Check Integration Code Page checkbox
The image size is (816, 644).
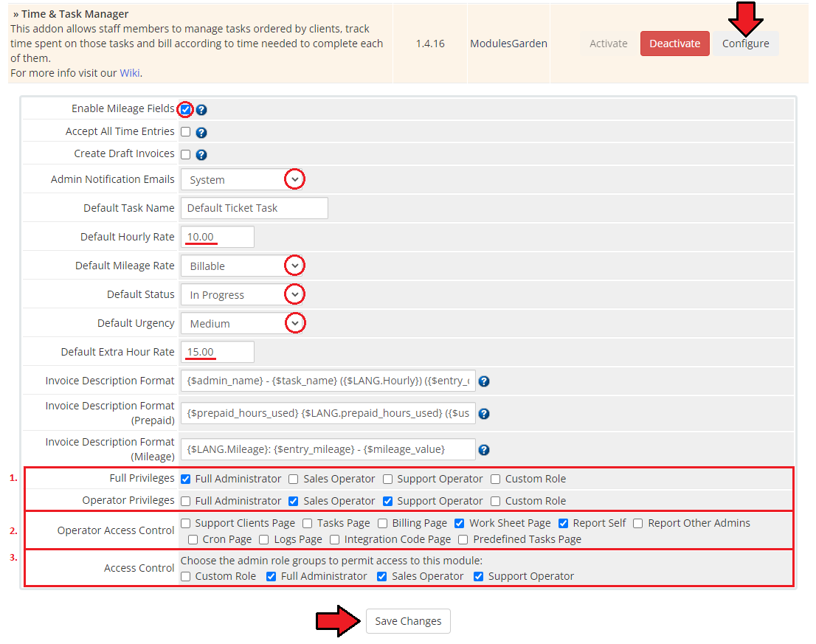click(x=335, y=539)
